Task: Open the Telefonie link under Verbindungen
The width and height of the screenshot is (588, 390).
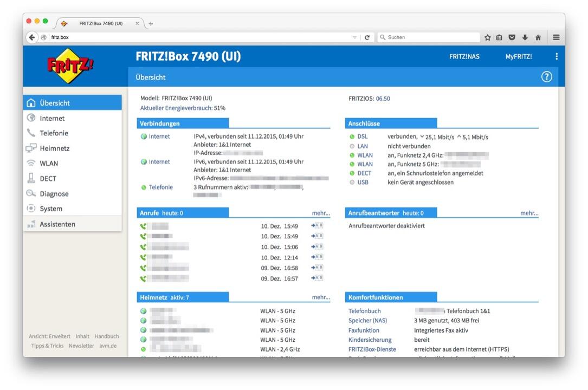Action: click(x=161, y=187)
